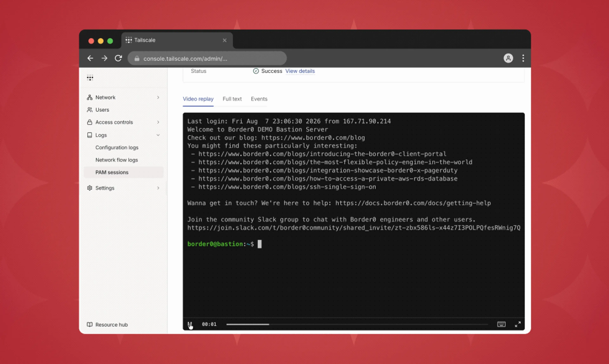This screenshot has width=609, height=364.
Task: Click the border0@bastion prompt text
Action: pyautogui.click(x=215, y=244)
